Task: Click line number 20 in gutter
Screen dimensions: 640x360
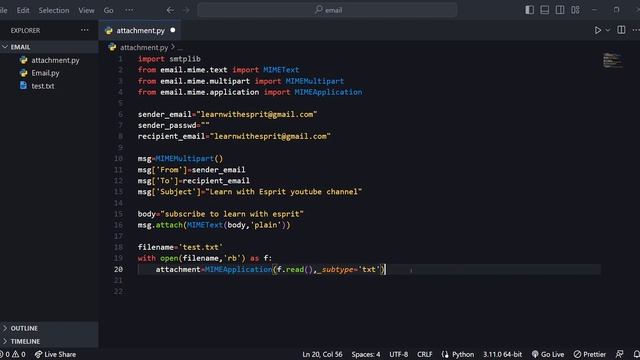Action: click(x=118, y=269)
